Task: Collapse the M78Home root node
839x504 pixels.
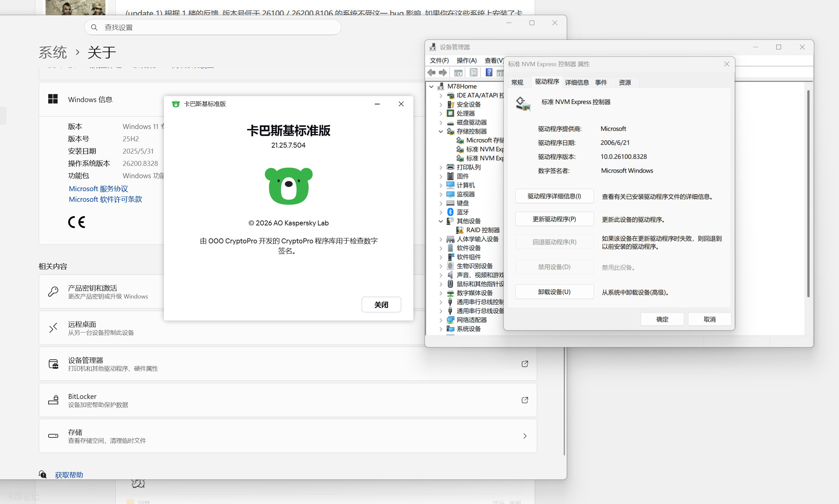Action: pyautogui.click(x=431, y=86)
